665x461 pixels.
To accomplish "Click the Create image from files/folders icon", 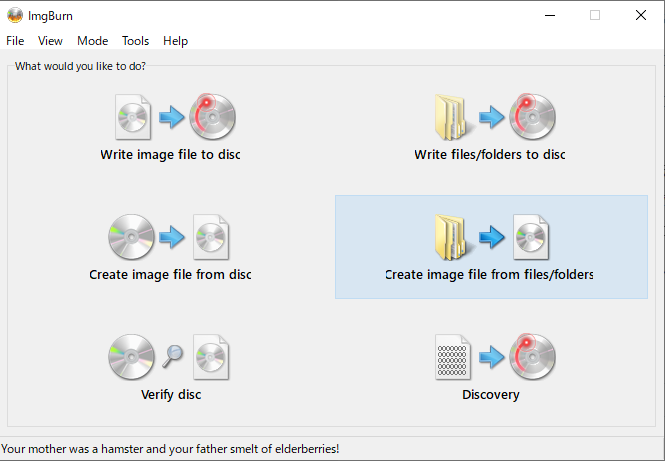I will tap(492, 237).
